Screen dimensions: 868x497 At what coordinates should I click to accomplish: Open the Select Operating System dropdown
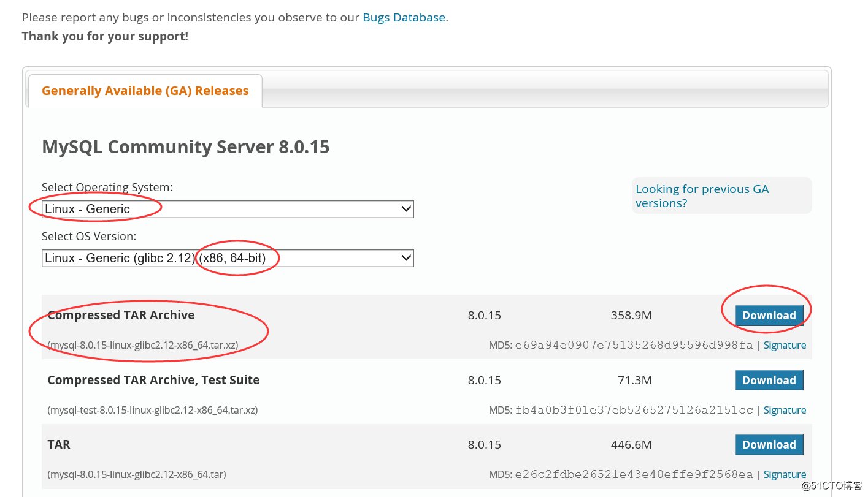point(228,209)
